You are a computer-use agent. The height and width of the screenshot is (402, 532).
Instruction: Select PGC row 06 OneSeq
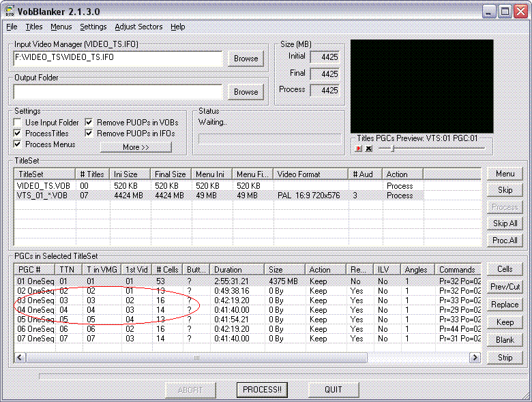[x=248, y=329]
